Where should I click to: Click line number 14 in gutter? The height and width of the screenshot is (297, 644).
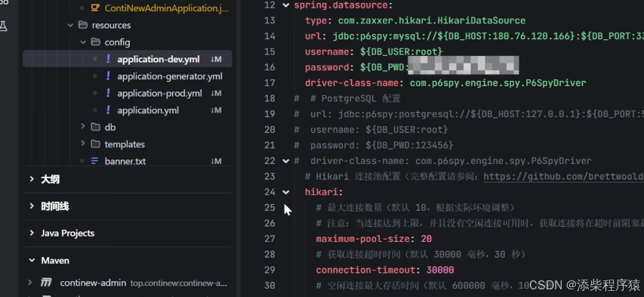click(270, 36)
